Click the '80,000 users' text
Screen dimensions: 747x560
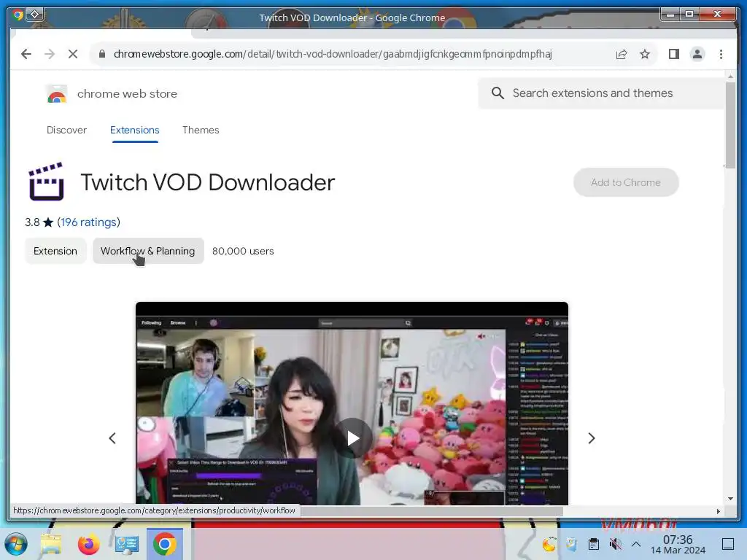coord(243,251)
